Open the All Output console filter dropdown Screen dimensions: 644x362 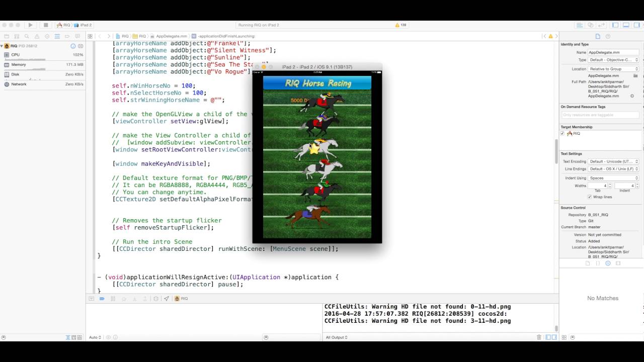tap(337, 337)
